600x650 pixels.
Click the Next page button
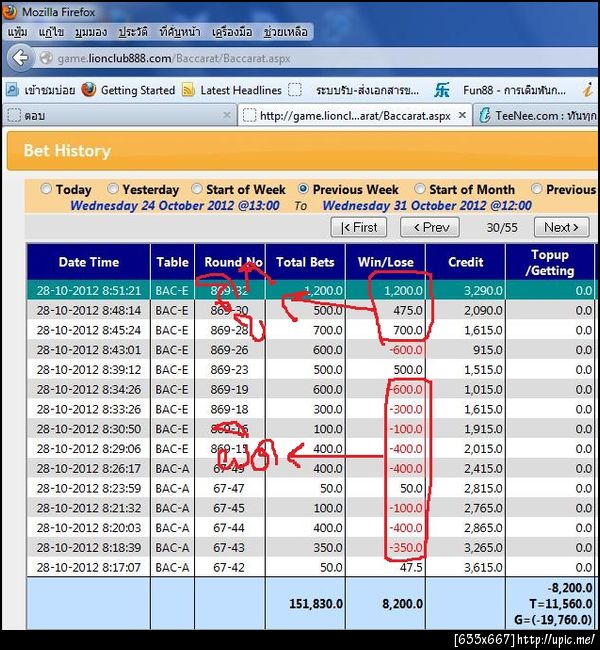pos(561,227)
